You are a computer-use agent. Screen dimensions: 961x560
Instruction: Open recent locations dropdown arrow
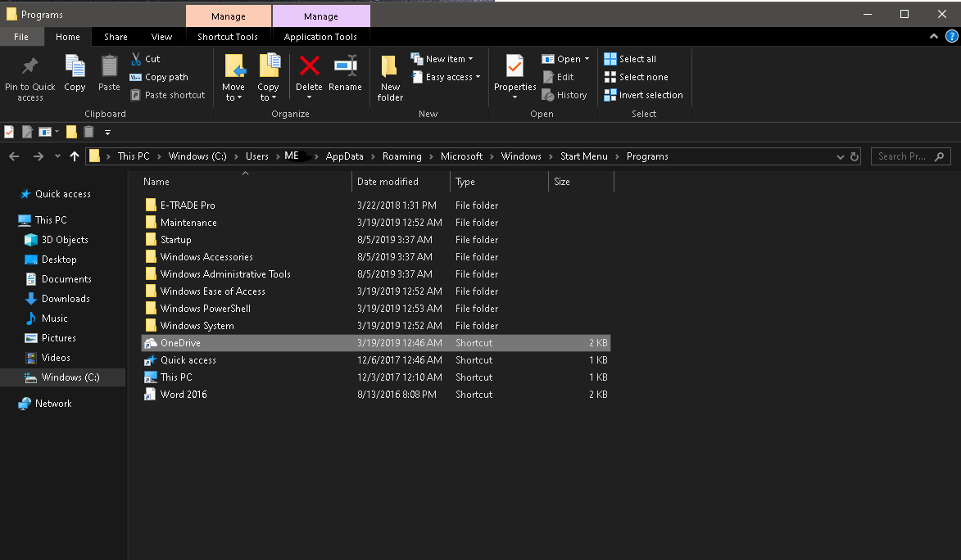pos(57,156)
